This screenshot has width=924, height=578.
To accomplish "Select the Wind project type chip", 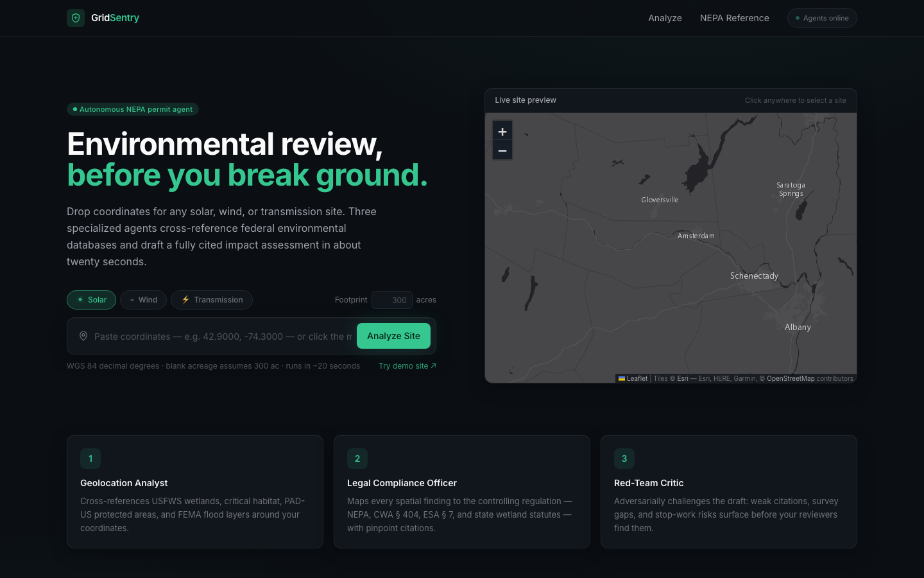I will pos(143,300).
